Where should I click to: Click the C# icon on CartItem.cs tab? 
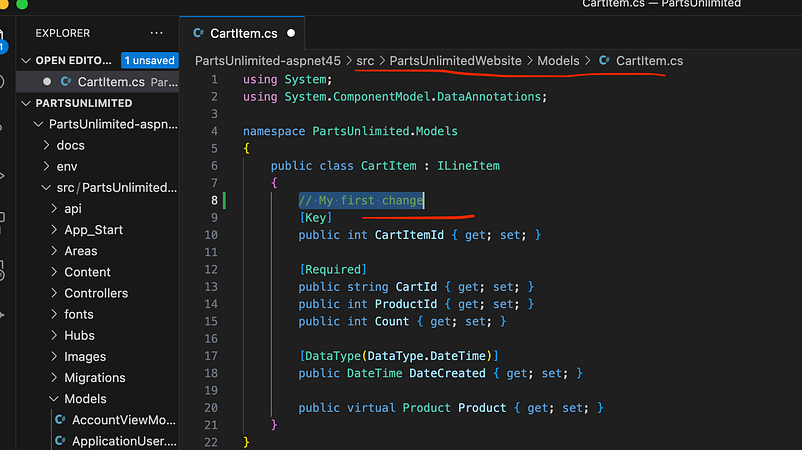coord(198,33)
